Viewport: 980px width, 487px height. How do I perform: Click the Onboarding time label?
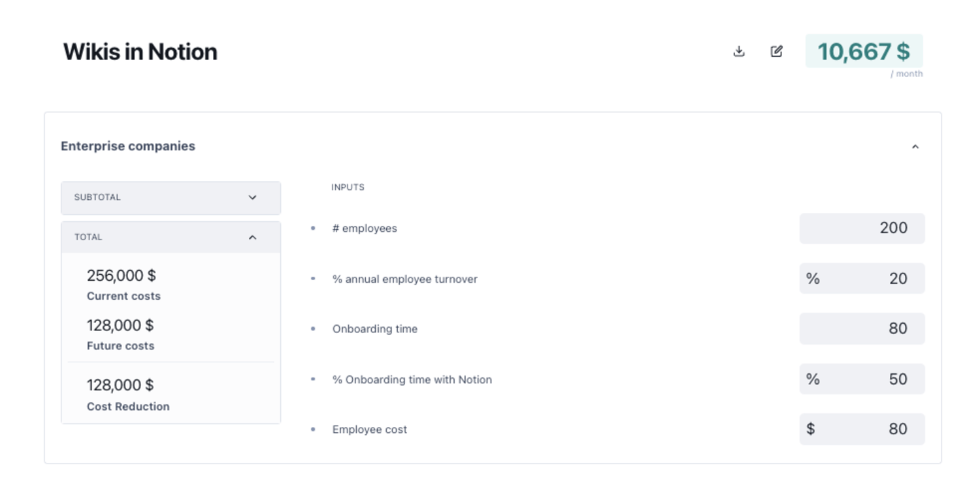click(x=375, y=329)
